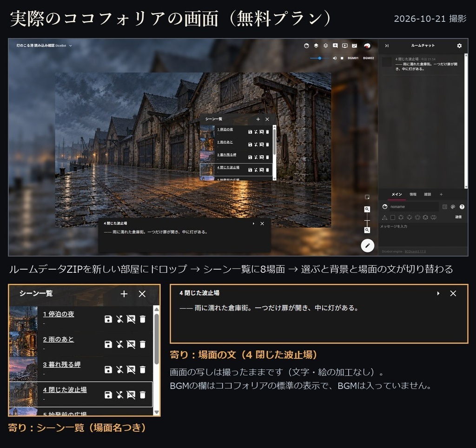Click the round pencil edit button
Screen dimensions: 476x448
click(x=367, y=245)
